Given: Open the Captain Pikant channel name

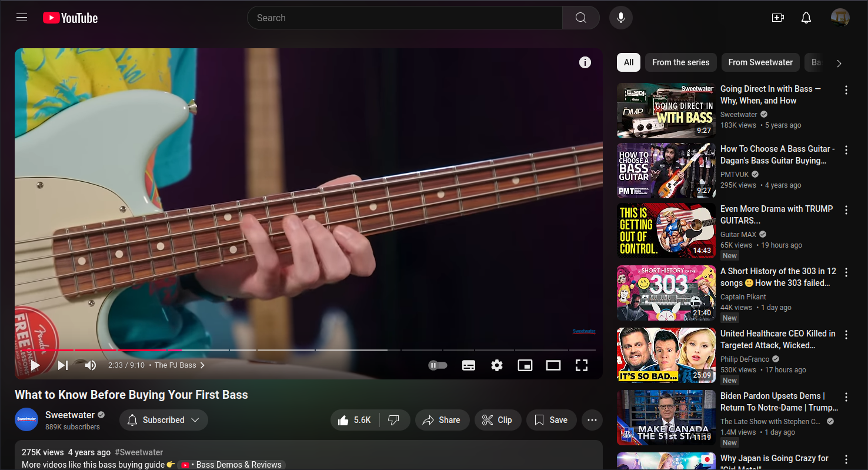Looking at the screenshot, I should pyautogui.click(x=743, y=297).
